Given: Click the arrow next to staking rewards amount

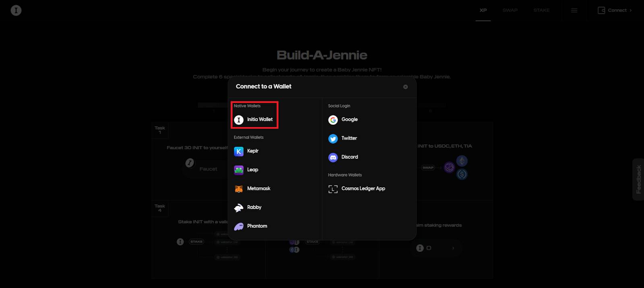Looking at the screenshot, I should (453, 248).
